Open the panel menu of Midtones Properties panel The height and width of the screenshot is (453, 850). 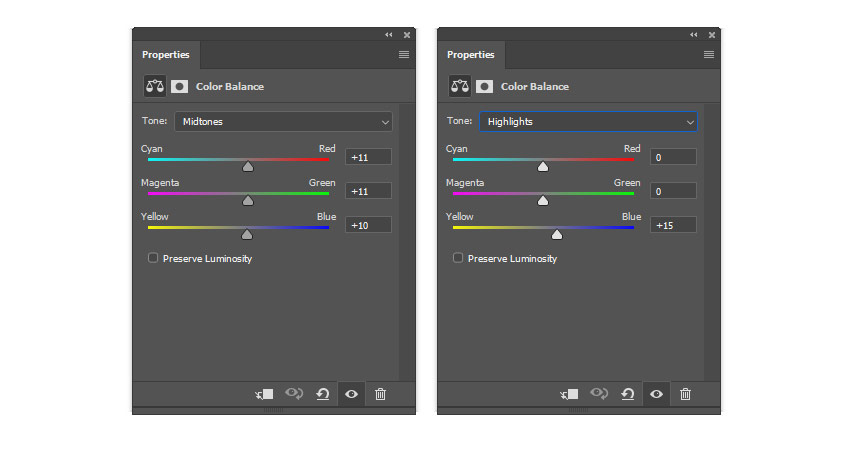tap(404, 55)
